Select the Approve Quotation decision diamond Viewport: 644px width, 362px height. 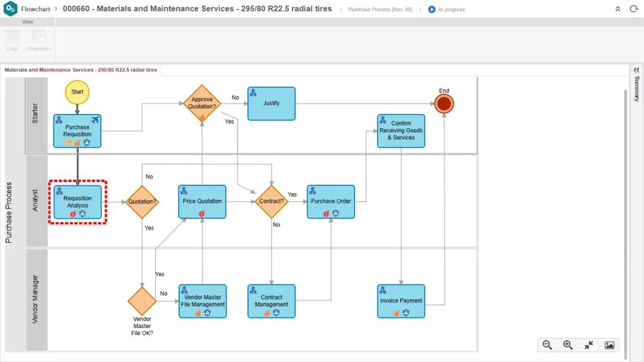click(202, 101)
